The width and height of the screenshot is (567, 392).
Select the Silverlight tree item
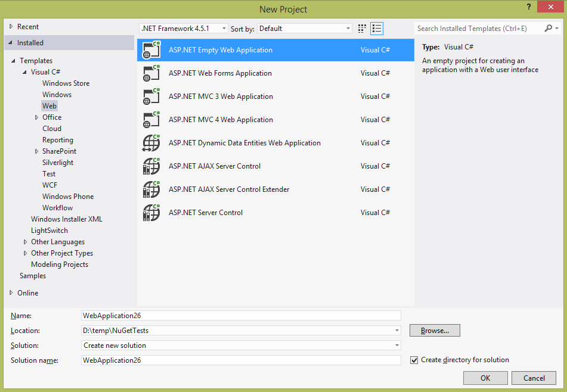[x=57, y=163]
